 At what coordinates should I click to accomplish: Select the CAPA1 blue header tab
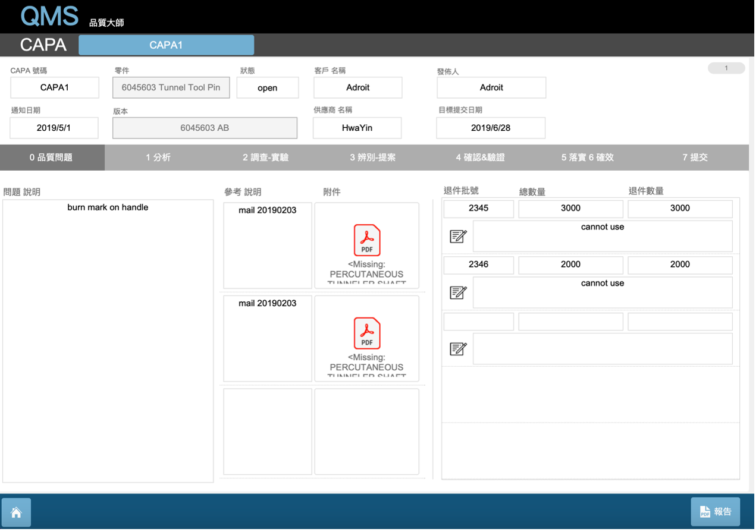tap(166, 45)
